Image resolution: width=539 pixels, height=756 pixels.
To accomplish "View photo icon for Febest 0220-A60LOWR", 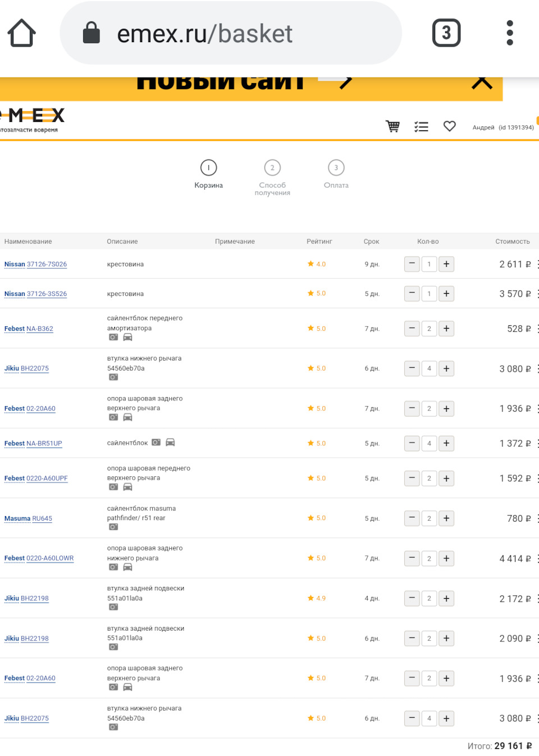I will pos(113,567).
